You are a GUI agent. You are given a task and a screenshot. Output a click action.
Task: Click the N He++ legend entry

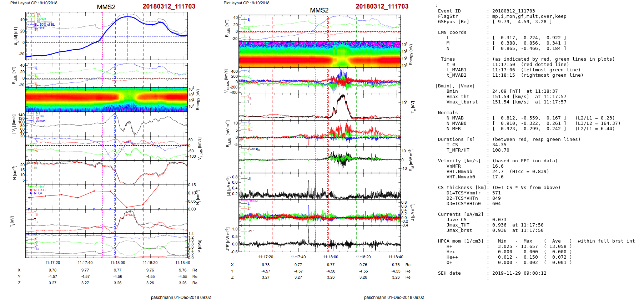38,190
